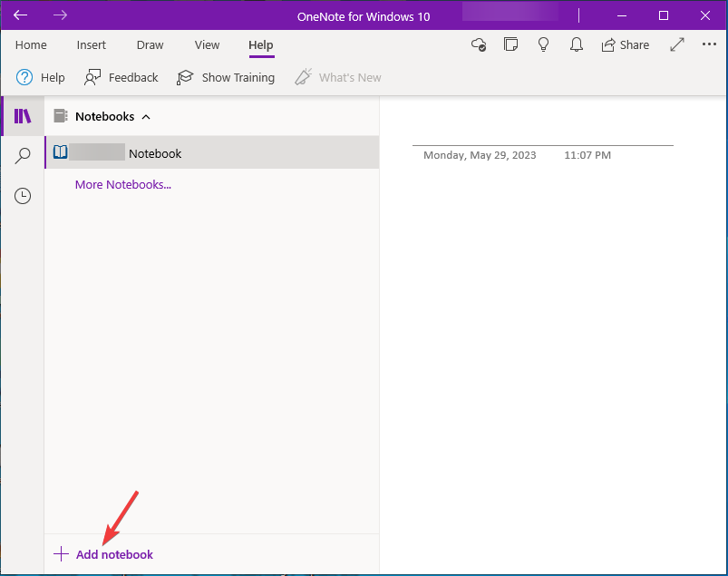Collapse the Notebooks list chevron
This screenshot has height=576, width=728.
(146, 117)
